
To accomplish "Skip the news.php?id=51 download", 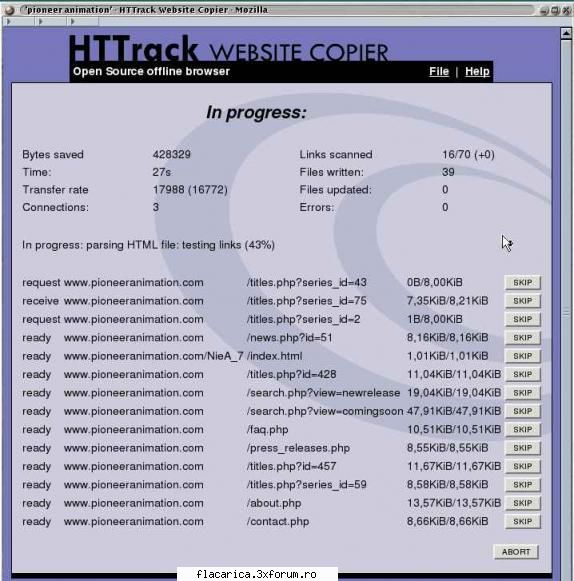I will point(522,338).
